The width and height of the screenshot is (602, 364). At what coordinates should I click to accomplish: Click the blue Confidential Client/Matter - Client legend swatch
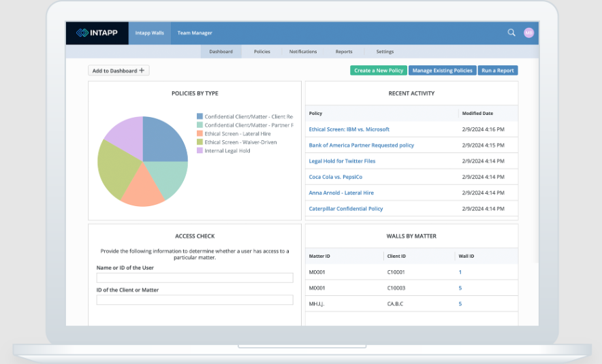[200, 116]
